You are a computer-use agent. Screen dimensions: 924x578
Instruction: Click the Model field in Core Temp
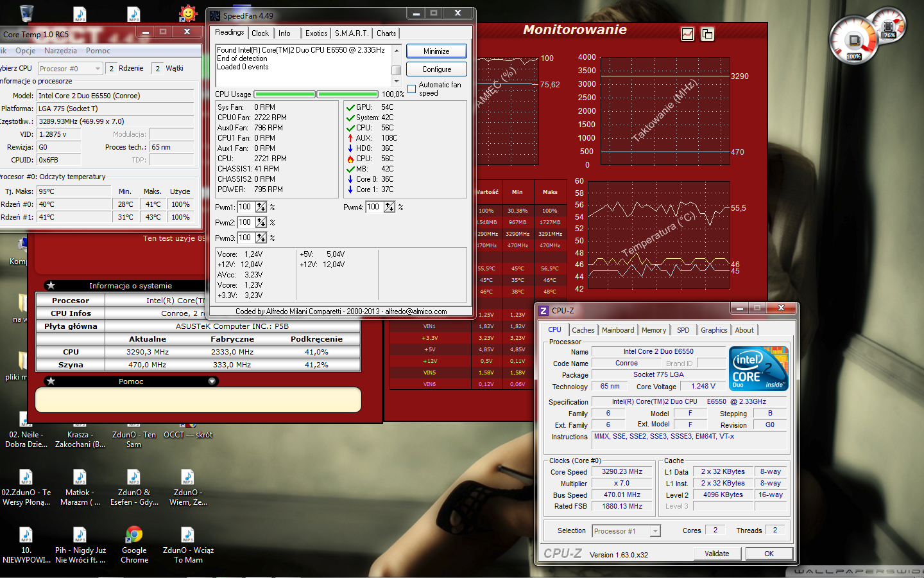116,96
